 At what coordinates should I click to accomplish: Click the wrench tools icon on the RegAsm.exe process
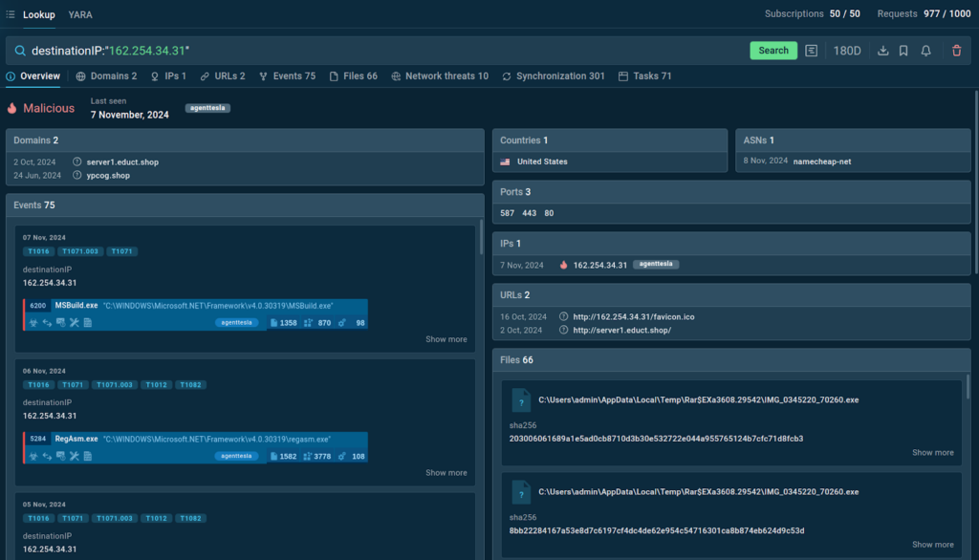[74, 457]
